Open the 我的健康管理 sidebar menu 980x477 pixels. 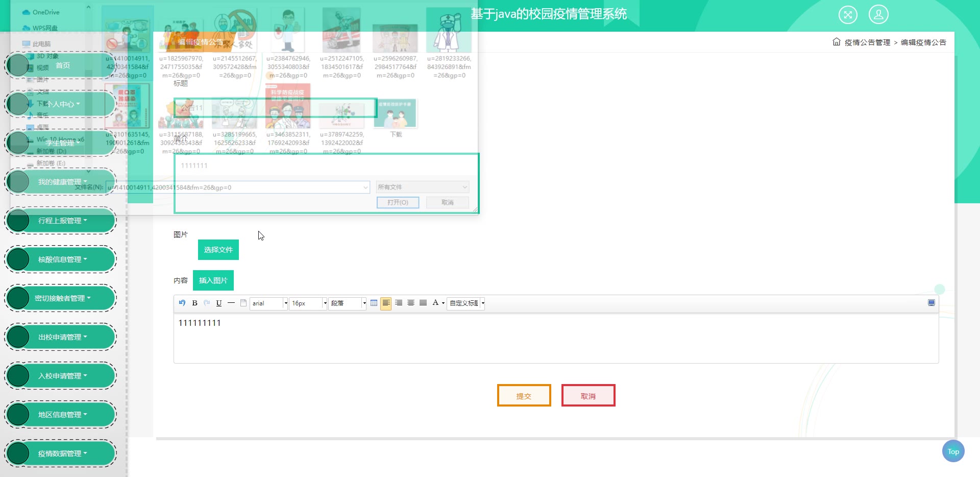60,182
